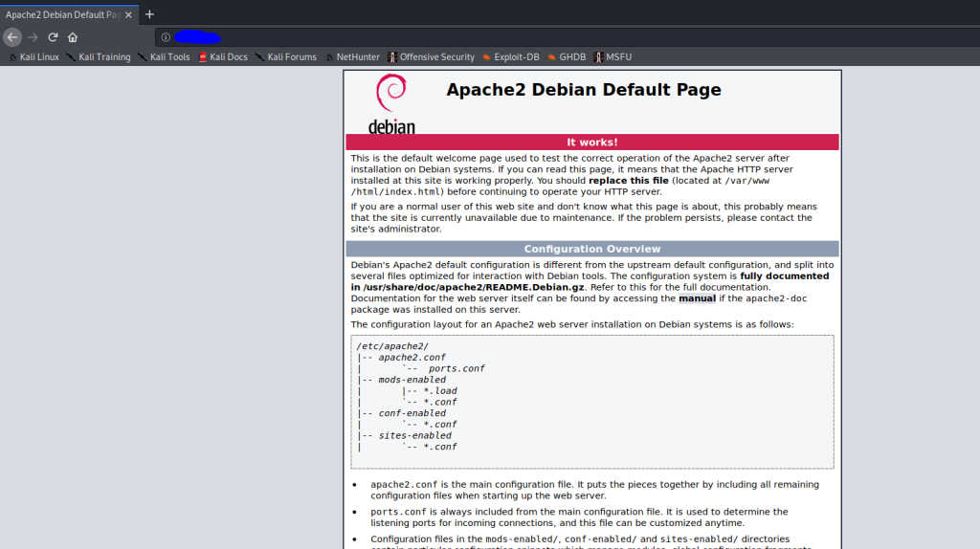The image size is (980, 549).
Task: Follow the manual link in Configuration Overview
Action: coord(697,298)
